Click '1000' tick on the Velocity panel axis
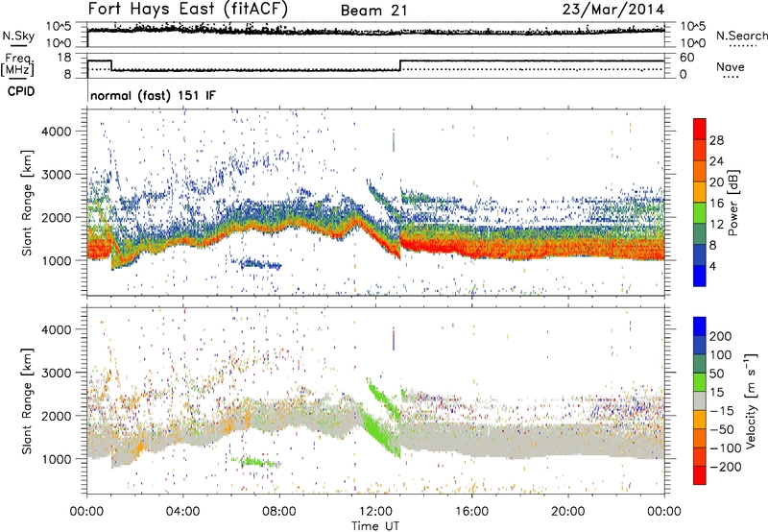Image resolution: width=768 pixels, height=532 pixels. pyautogui.click(x=56, y=459)
